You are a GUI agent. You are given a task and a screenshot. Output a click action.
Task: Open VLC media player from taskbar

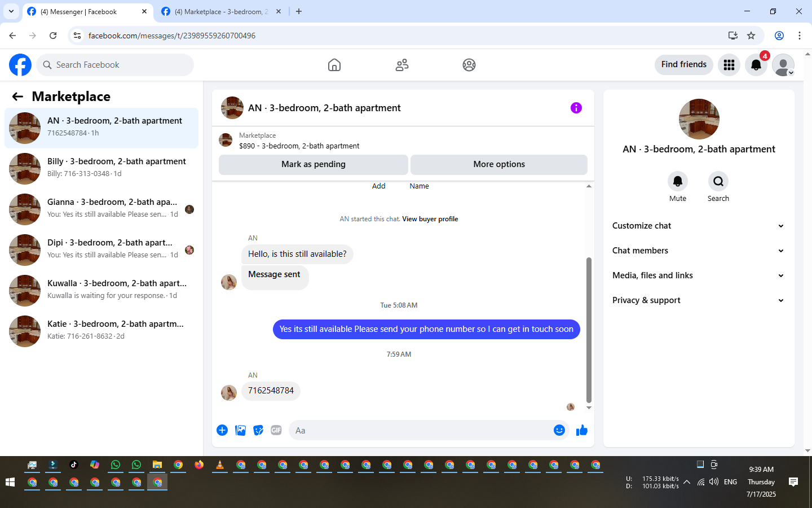[x=220, y=465]
